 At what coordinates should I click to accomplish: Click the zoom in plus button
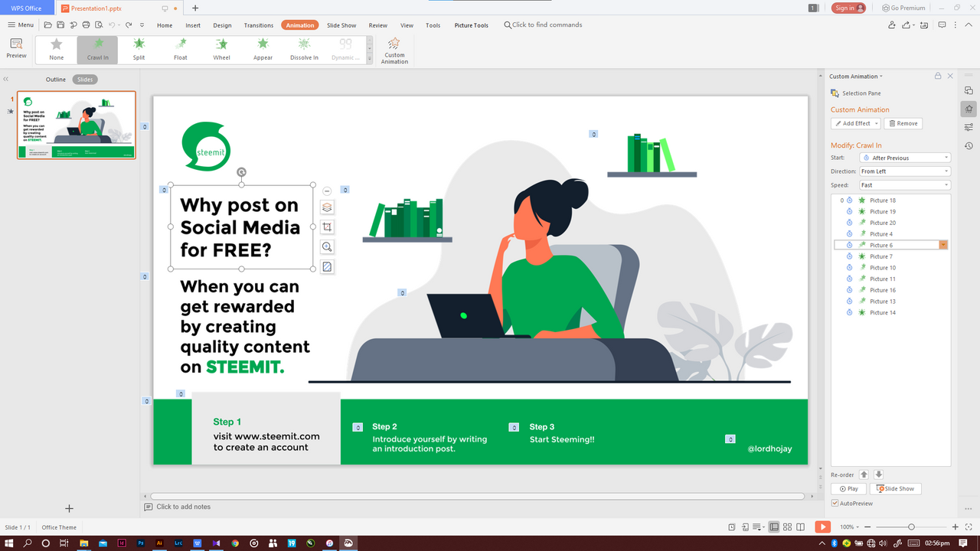coord(955,527)
